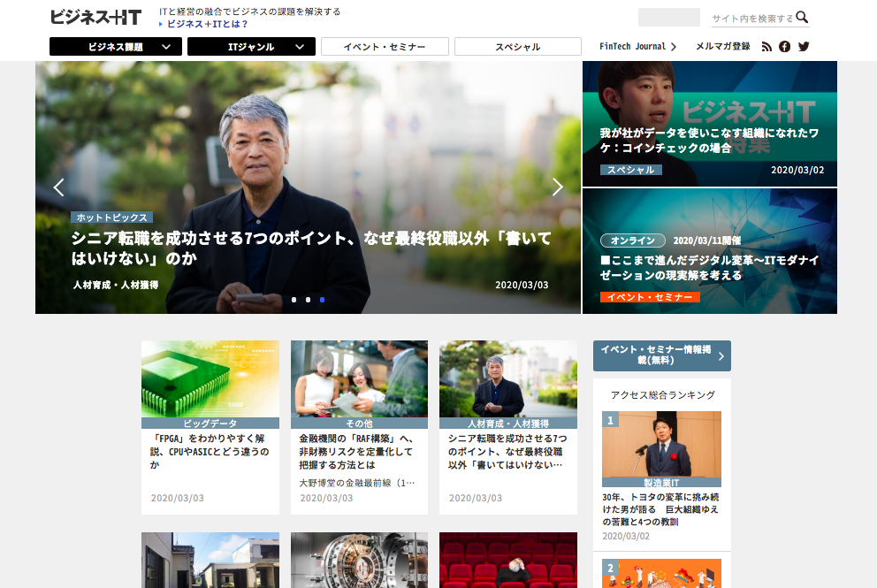Open the スペシャル nav tab
Image resolution: width=877 pixels, height=588 pixels.
pos(517,47)
